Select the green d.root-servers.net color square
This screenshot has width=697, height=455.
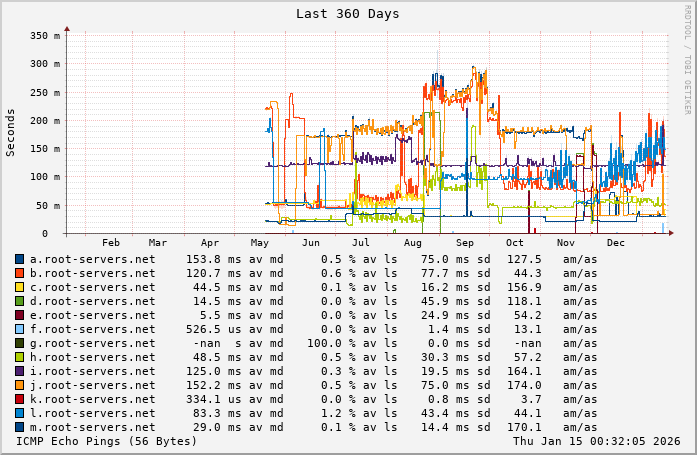[20, 301]
